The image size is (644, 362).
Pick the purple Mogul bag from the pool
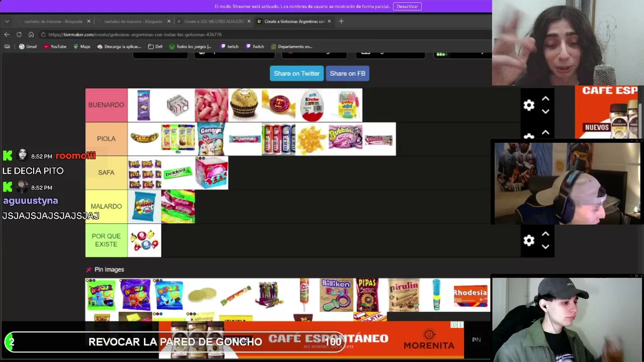[135, 295]
